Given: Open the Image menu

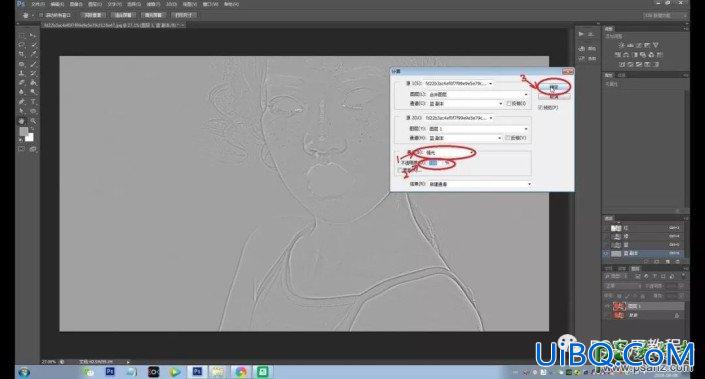Looking at the screenshot, I should click(x=76, y=4).
